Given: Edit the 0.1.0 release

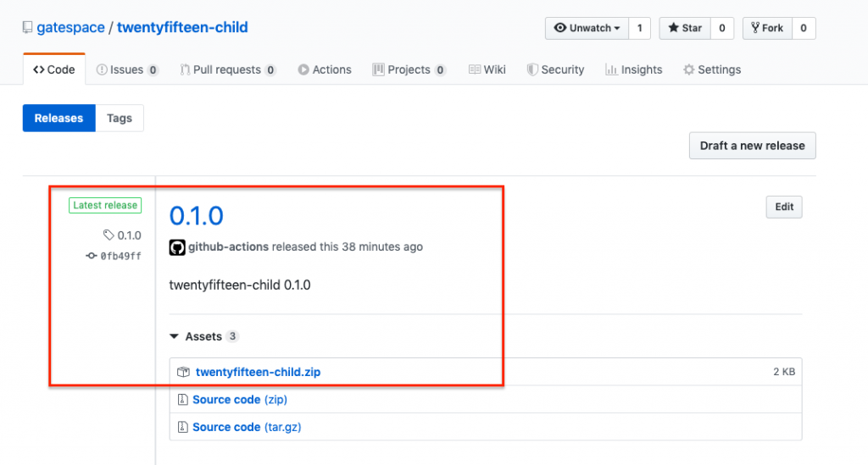Looking at the screenshot, I should (784, 207).
